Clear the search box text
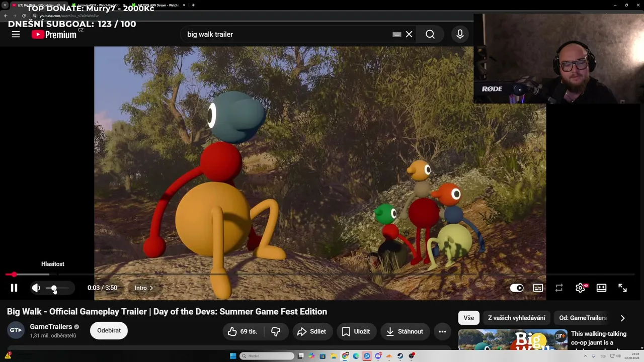Viewport: 644px width, 362px height. 409,34
